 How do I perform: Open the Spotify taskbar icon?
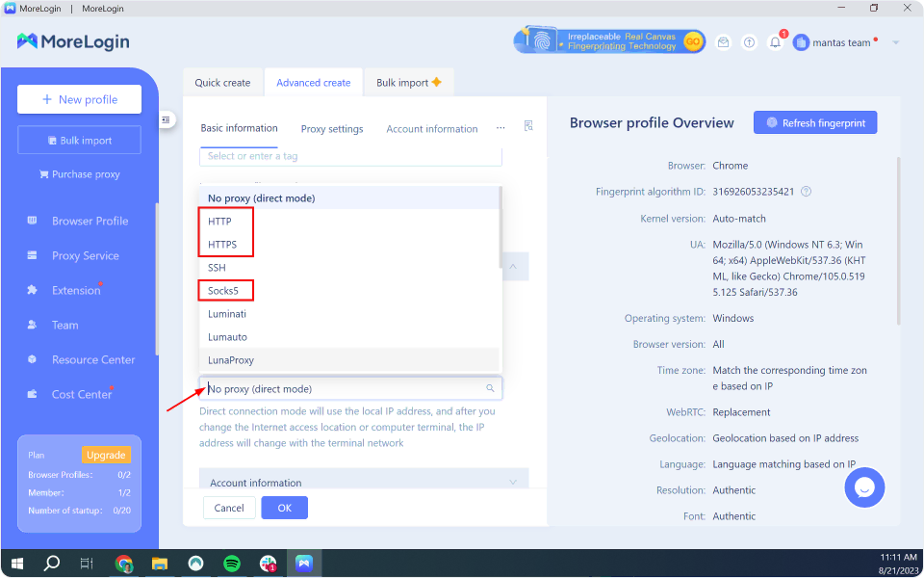231,563
